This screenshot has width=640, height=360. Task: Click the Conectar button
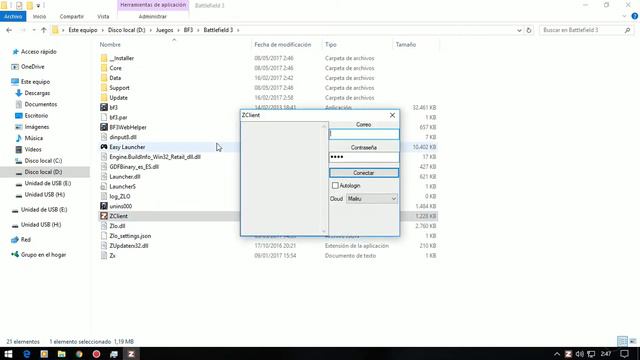coord(364,173)
